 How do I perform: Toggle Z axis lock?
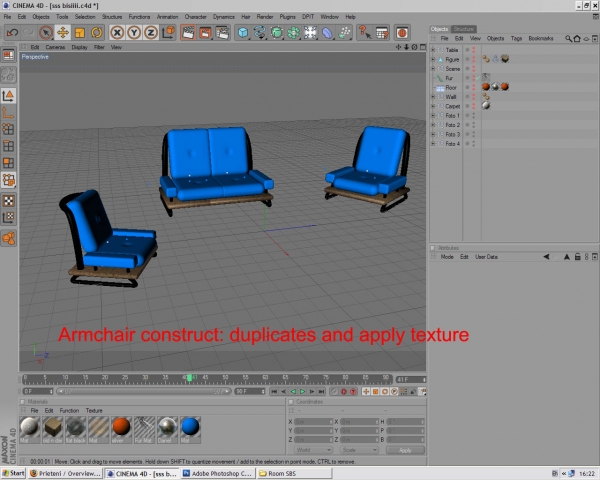pyautogui.click(x=151, y=33)
